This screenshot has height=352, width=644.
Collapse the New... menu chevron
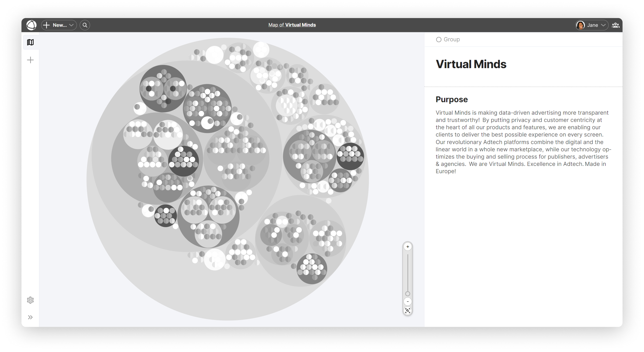coord(71,25)
